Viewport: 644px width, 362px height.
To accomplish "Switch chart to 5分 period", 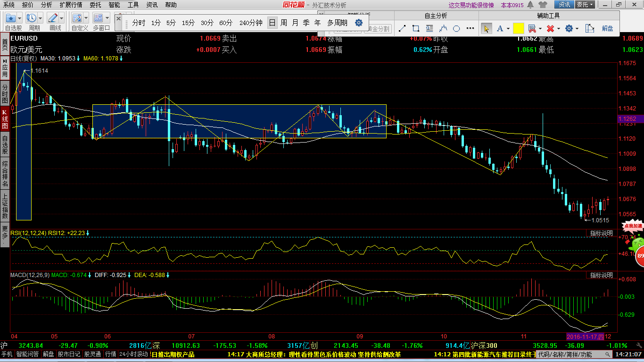I will (x=171, y=23).
